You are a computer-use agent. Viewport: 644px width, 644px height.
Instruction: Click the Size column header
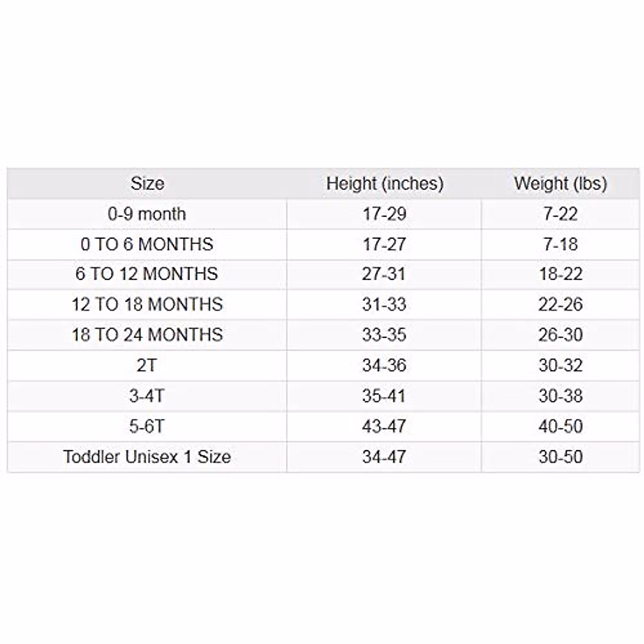click(147, 184)
